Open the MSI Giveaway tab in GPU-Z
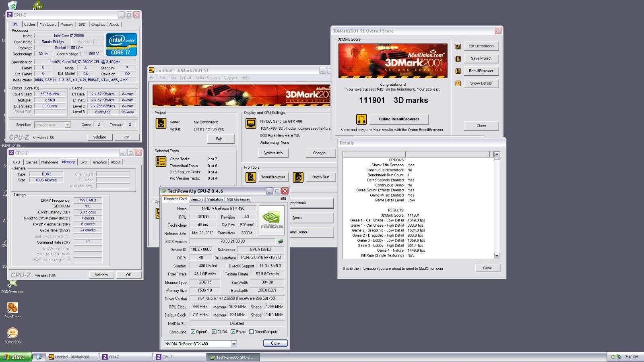 [238, 200]
